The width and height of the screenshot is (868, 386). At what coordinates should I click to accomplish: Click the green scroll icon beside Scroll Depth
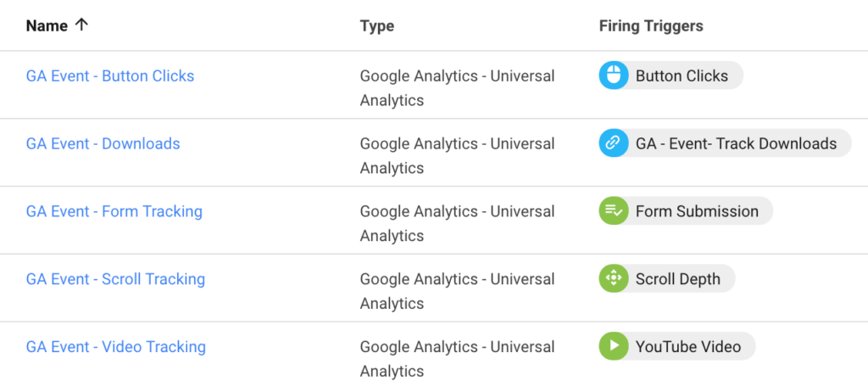point(614,278)
